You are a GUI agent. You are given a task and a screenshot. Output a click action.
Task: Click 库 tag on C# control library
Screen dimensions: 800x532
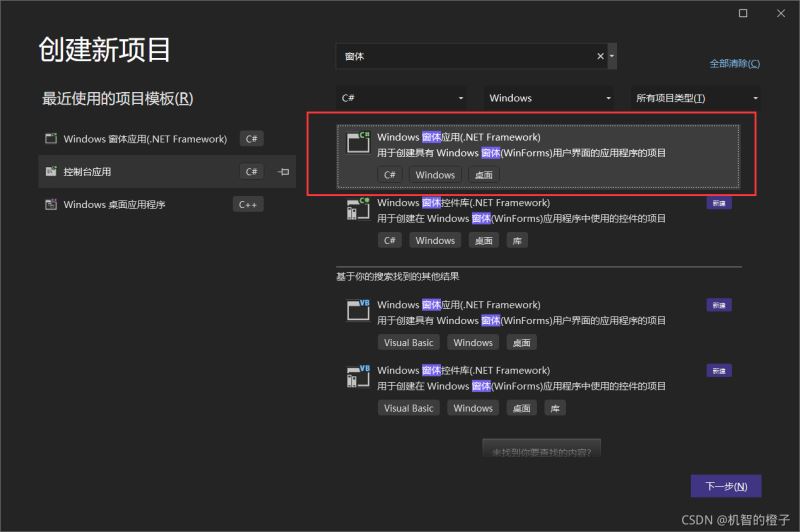[517, 241]
